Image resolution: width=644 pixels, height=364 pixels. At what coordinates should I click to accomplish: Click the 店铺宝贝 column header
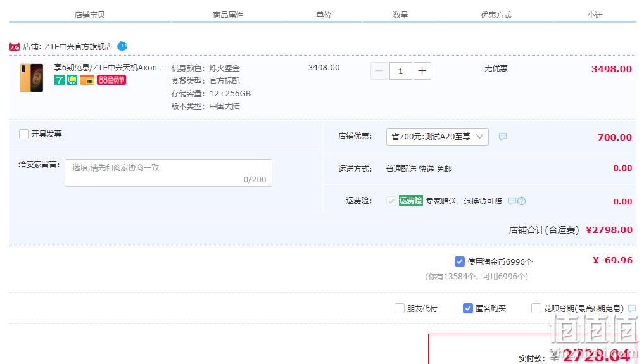tap(89, 15)
